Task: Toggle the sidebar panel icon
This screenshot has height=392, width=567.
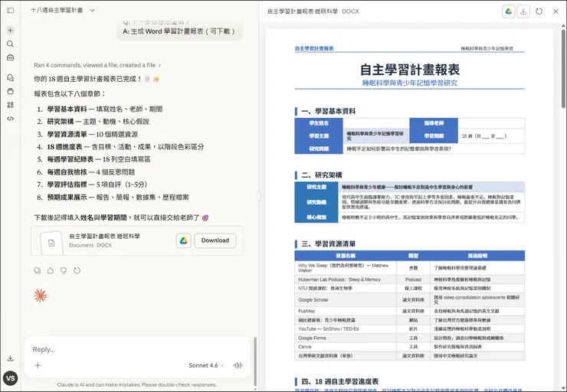Action: 11,11
